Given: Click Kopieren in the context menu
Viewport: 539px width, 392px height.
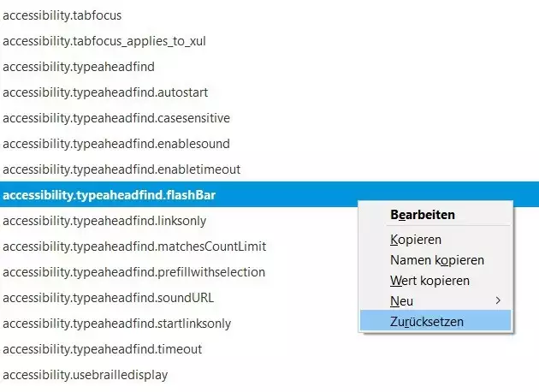Looking at the screenshot, I should tap(416, 240).
